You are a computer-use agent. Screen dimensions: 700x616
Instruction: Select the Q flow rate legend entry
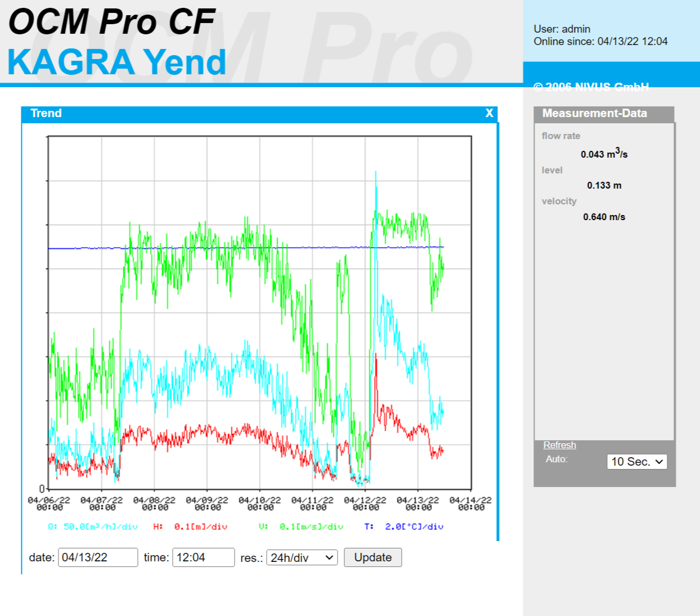pos(93,526)
